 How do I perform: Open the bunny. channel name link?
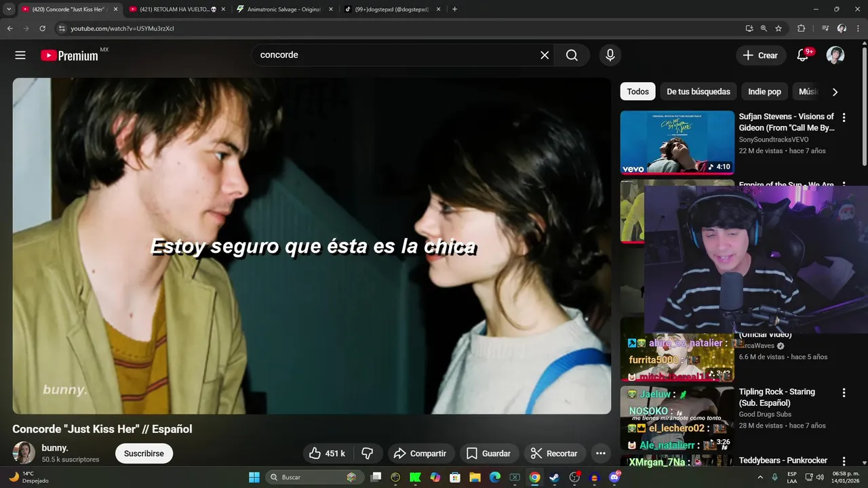point(55,448)
